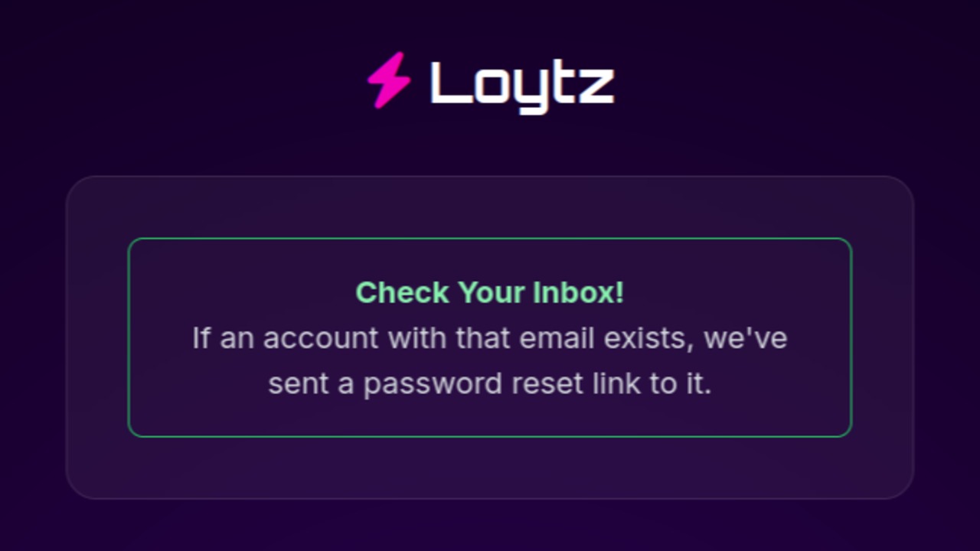Click the "Check Your Inbox!" heading

tap(490, 292)
